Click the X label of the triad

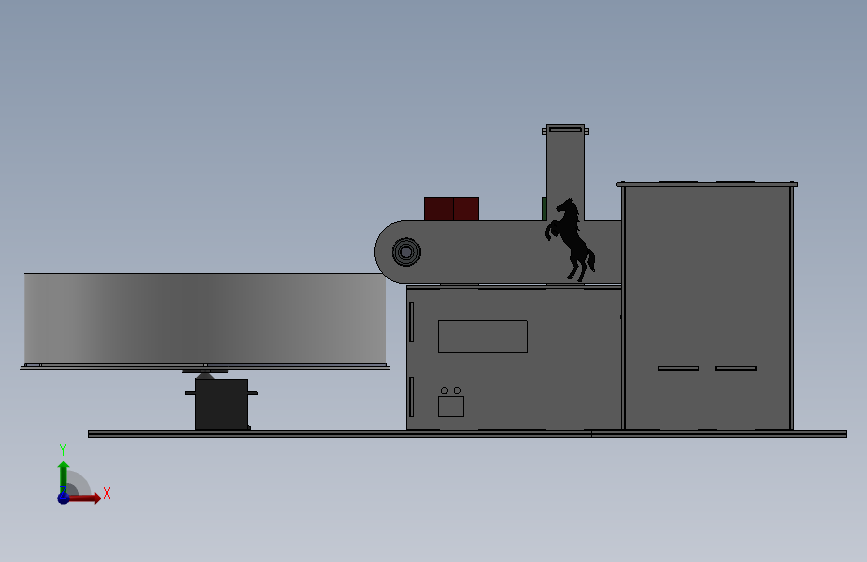(107, 493)
